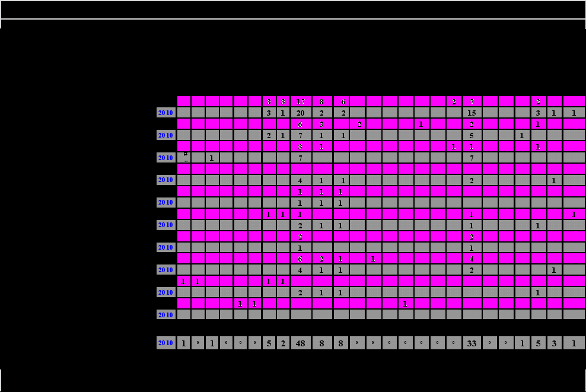586x392 pixels.
Task: Open the 2010 link in the bottom totals row
Action: coord(165,343)
